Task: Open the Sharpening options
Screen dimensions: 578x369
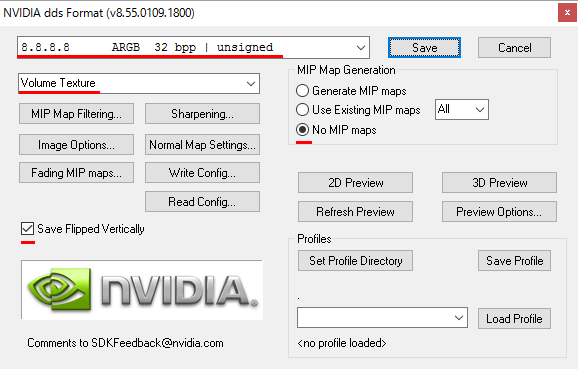Action: (202, 114)
